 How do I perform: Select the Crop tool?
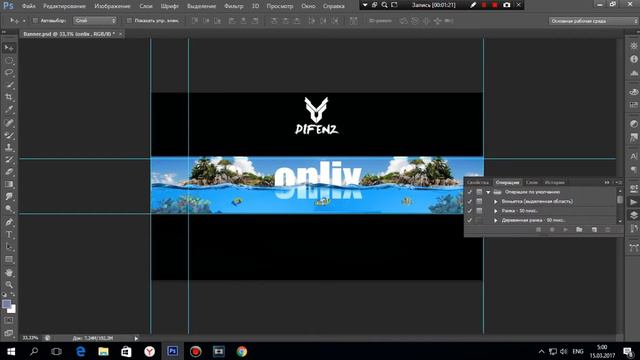click(x=9, y=97)
